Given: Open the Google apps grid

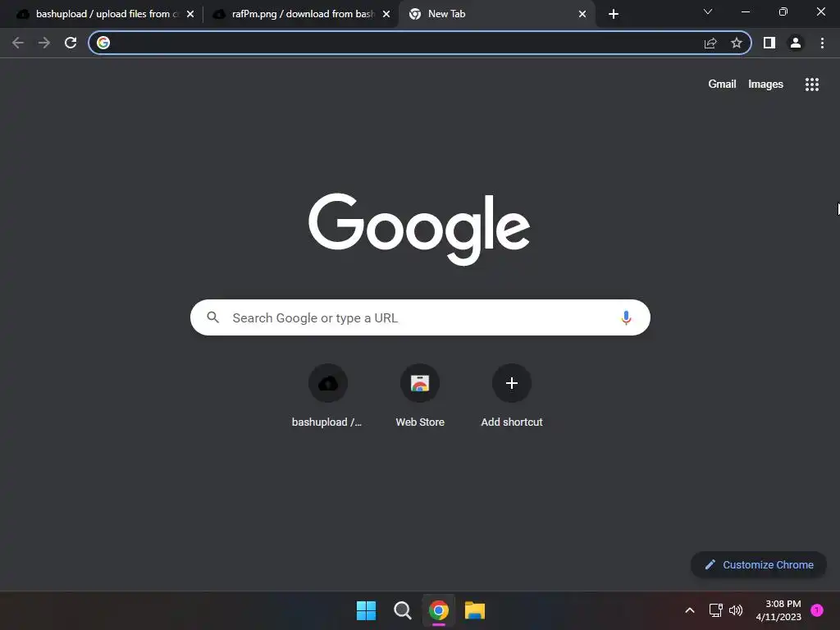Looking at the screenshot, I should (812, 84).
